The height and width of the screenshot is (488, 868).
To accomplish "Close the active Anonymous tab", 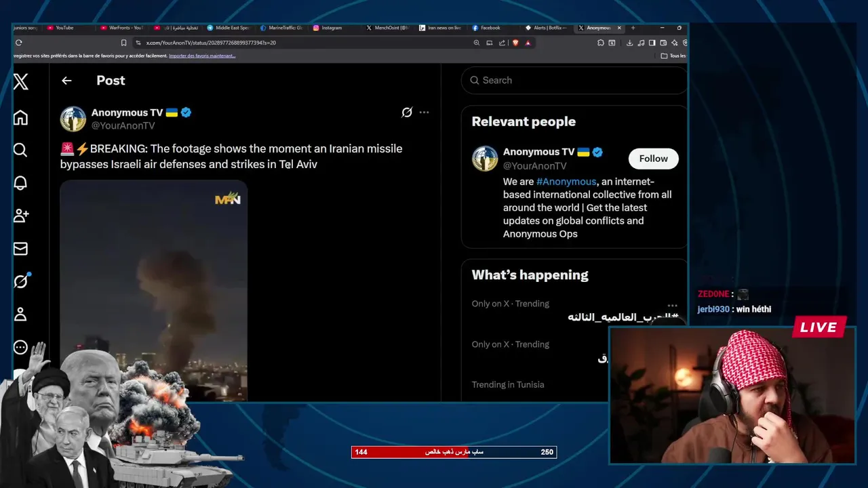I will (x=619, y=28).
